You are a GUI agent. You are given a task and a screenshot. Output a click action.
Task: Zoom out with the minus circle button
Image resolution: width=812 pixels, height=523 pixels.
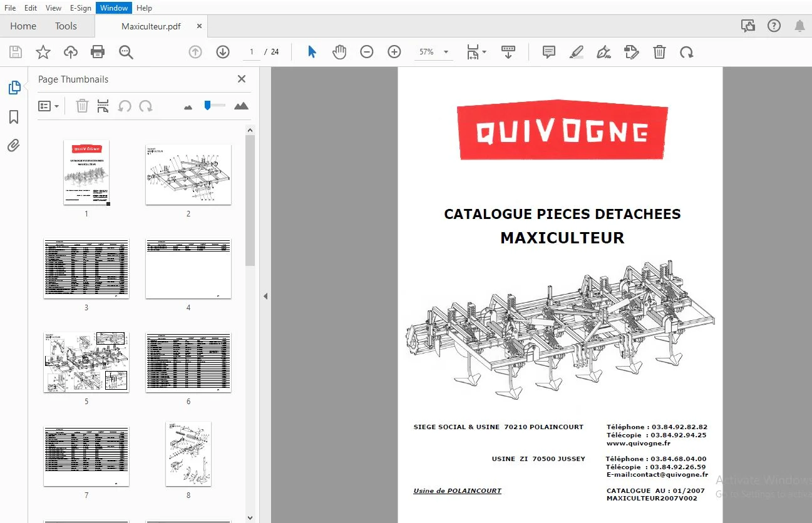coord(367,52)
